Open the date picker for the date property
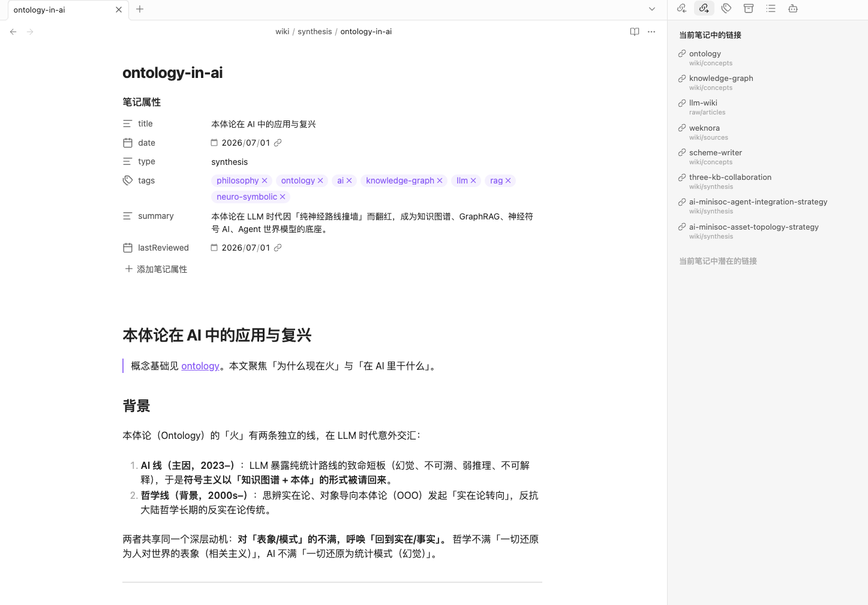The image size is (868, 605). coord(214,143)
